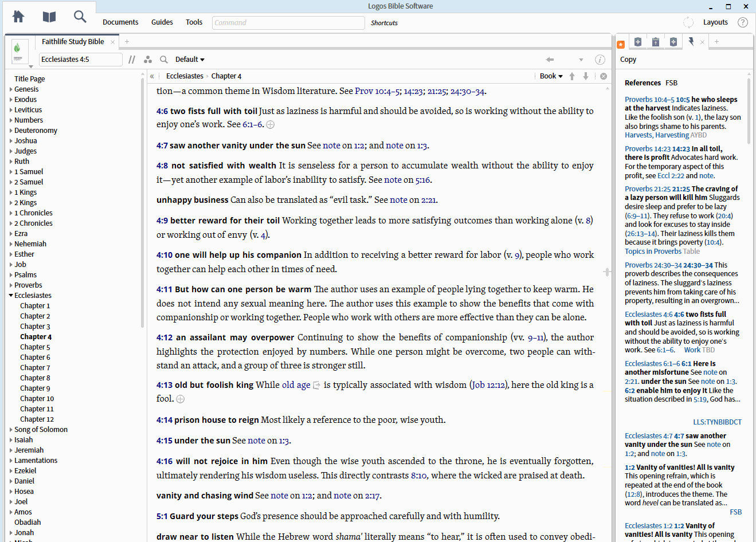
Task: Expand note plus icon after 'fool.'
Action: (180, 399)
